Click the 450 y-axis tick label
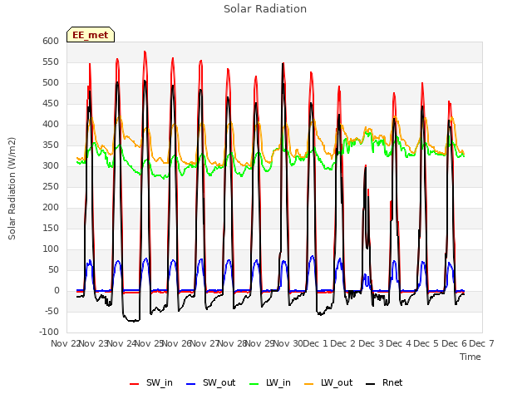This screenshot has width=532, height=399. click(51, 103)
